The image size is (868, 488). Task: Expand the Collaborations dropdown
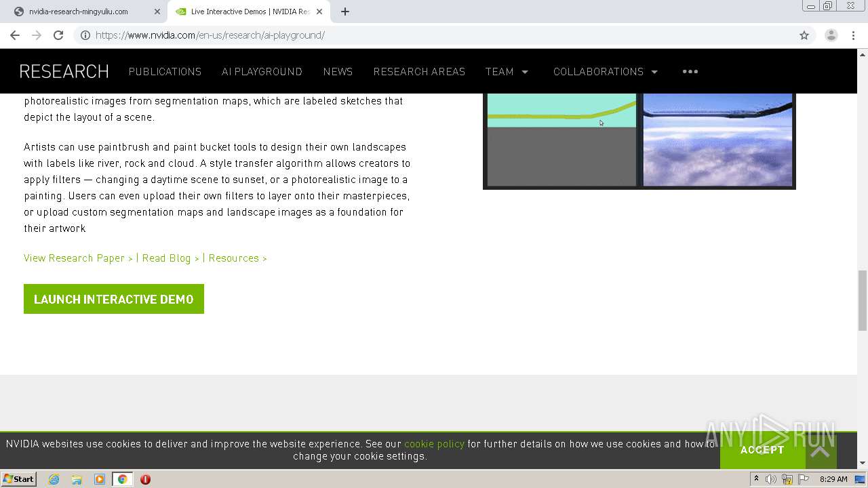click(606, 71)
